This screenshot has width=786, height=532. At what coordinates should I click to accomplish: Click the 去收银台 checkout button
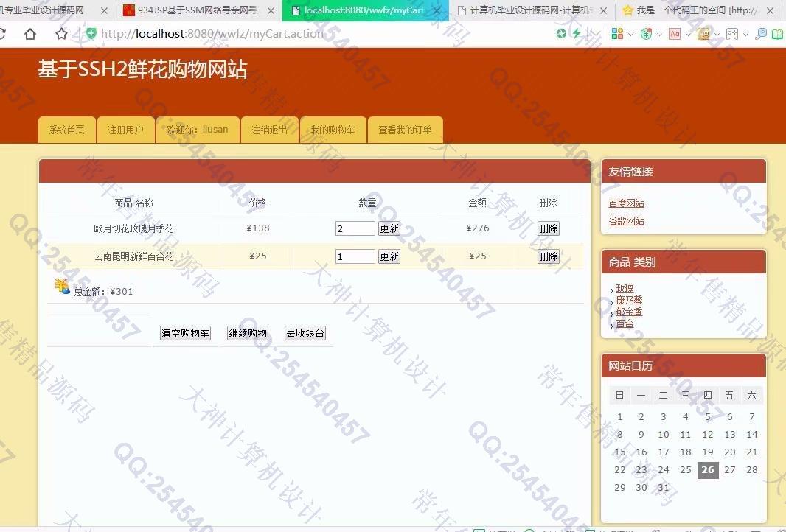(305, 333)
